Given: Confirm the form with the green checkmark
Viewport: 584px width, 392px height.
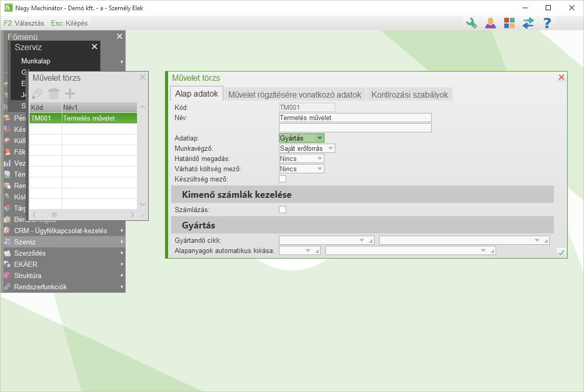Looking at the screenshot, I should point(562,252).
